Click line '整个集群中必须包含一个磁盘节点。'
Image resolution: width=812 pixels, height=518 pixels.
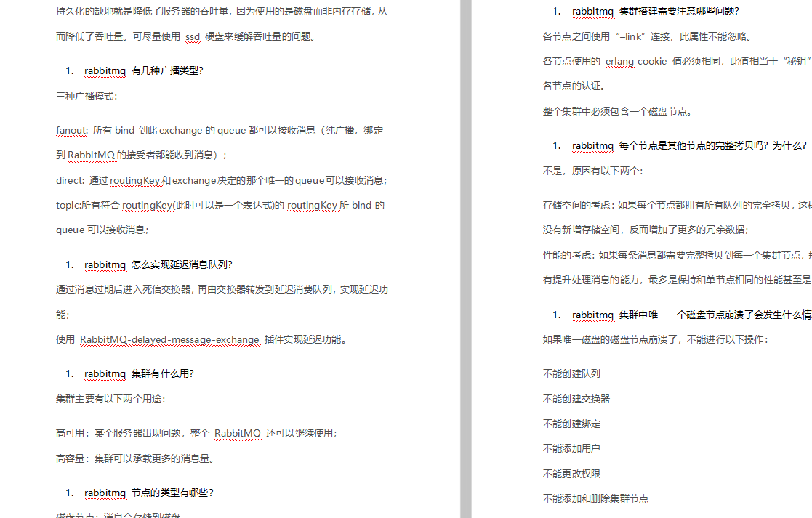point(617,111)
